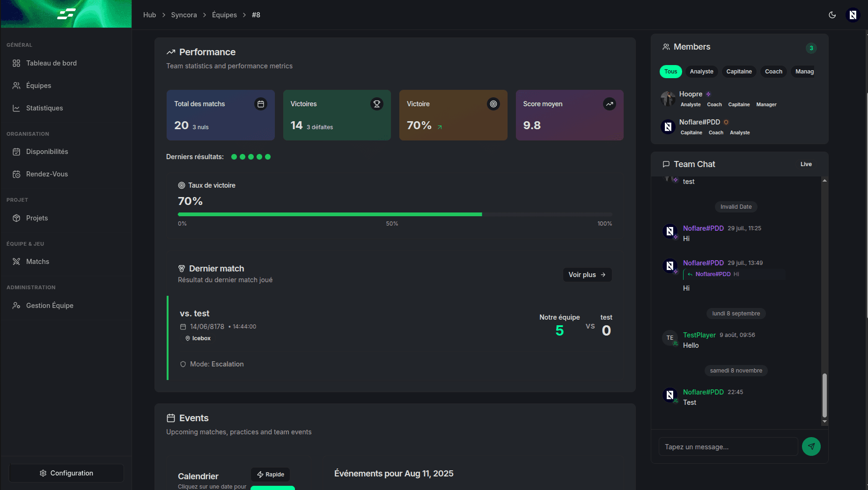Viewport: 868px width, 490px height.
Task: Filter members by Coach role
Action: click(773, 72)
